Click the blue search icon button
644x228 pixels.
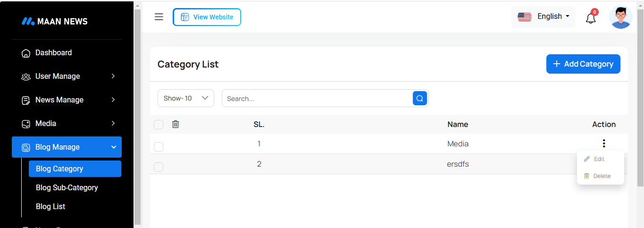(x=420, y=98)
